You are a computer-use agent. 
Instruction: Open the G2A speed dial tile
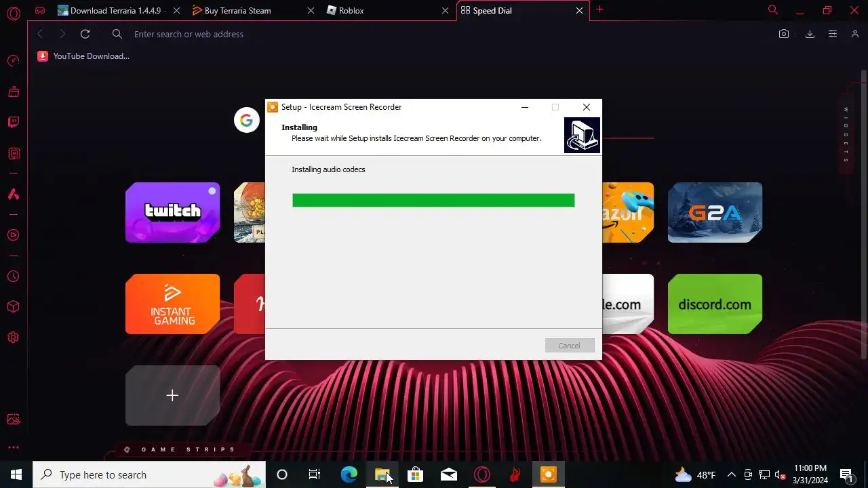click(x=715, y=212)
